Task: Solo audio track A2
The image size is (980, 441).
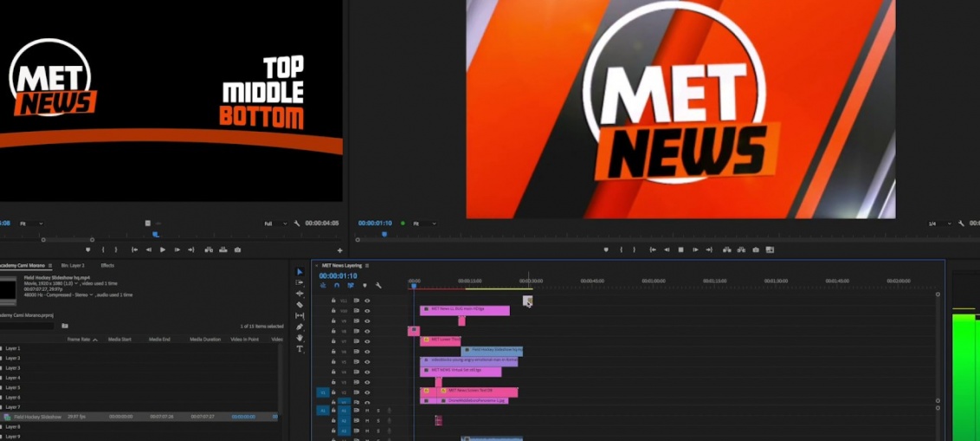Action: [x=378, y=421]
